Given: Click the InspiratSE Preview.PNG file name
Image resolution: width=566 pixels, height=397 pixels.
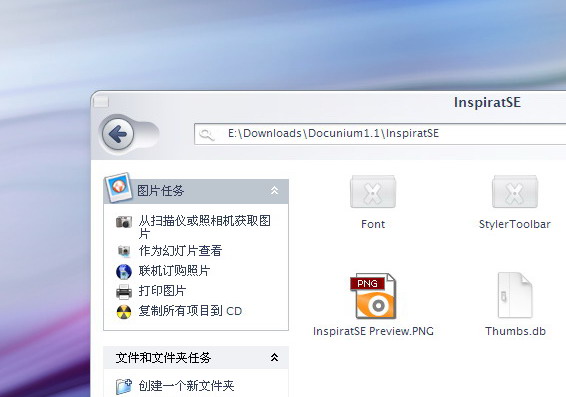Looking at the screenshot, I should [x=373, y=331].
